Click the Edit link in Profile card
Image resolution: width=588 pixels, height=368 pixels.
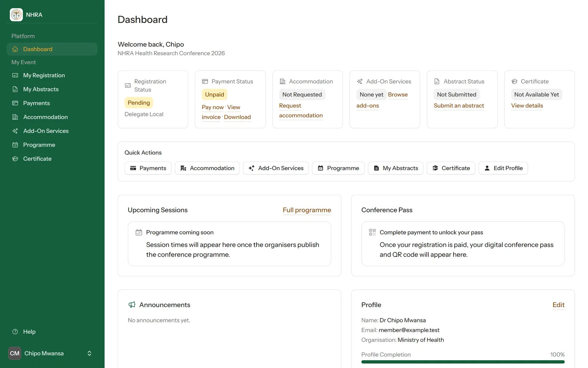point(558,305)
